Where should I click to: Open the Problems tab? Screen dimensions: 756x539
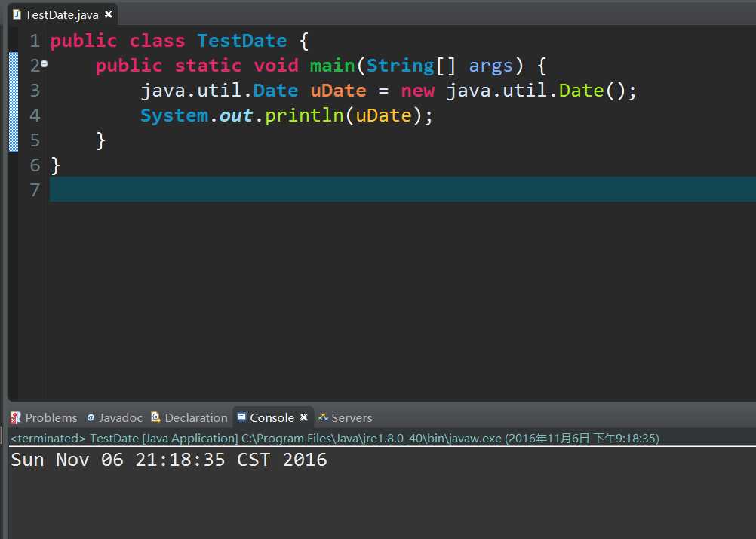tap(44, 417)
